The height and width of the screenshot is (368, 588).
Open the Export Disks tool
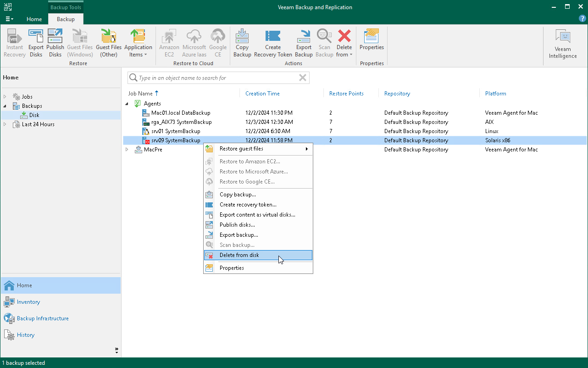point(36,43)
